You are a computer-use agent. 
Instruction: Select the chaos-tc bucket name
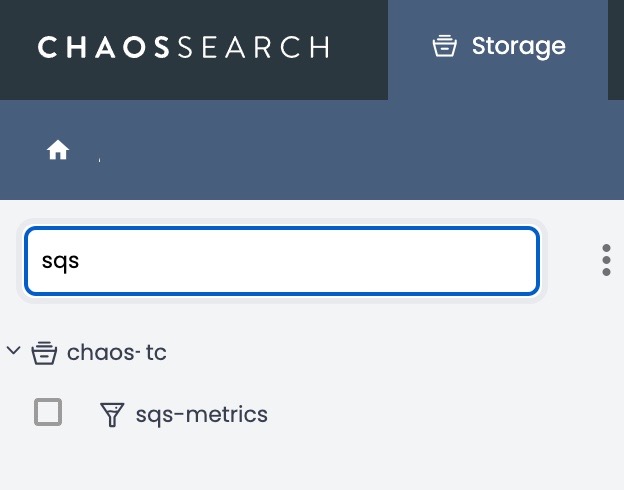(116, 352)
